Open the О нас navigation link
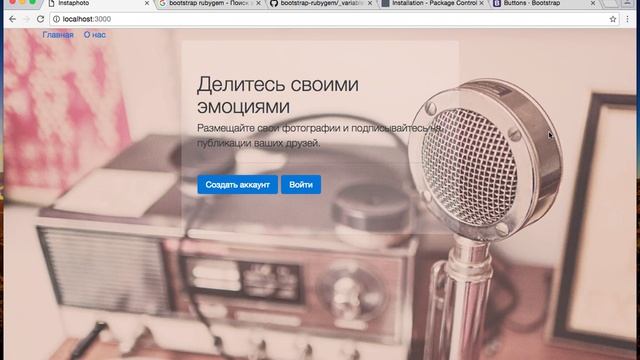 click(95, 35)
